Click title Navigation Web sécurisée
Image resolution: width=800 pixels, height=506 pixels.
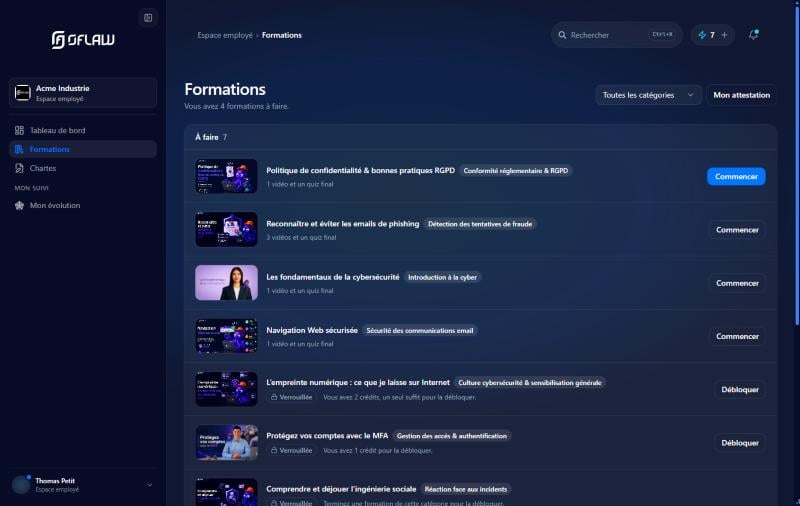pyautogui.click(x=312, y=331)
